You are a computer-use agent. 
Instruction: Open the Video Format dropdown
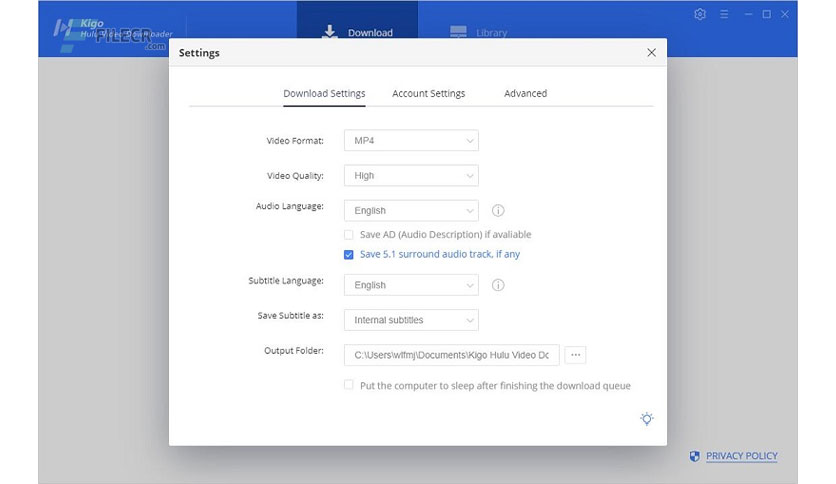411,141
